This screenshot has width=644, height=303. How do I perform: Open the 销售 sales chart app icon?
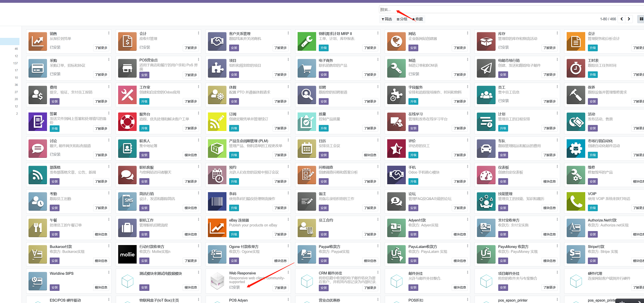[x=38, y=41]
